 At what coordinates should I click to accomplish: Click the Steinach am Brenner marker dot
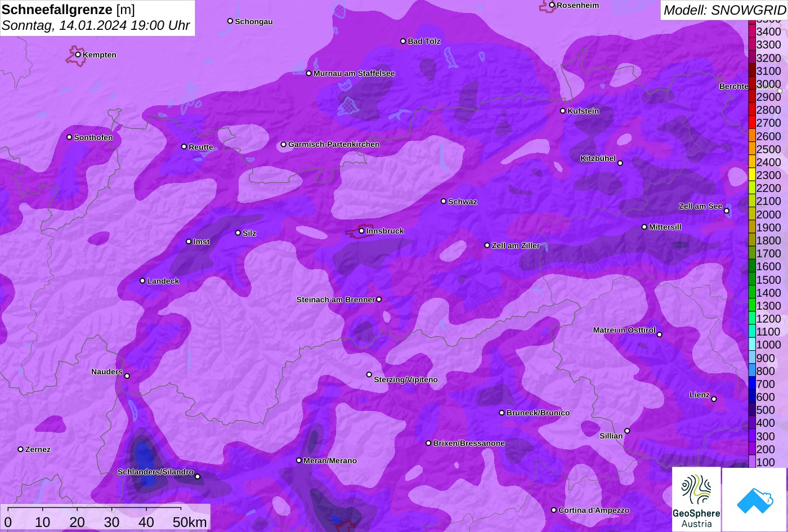coord(379,299)
